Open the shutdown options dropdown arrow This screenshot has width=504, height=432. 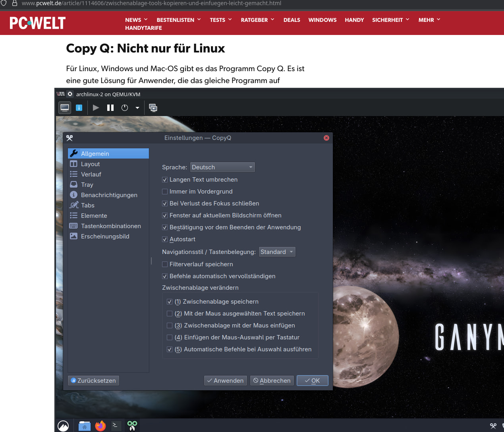pos(137,108)
